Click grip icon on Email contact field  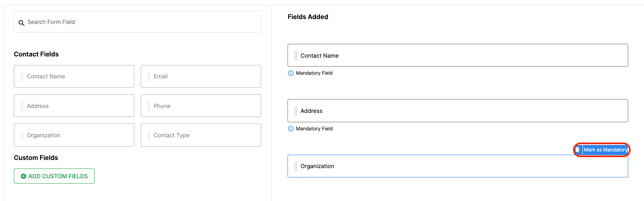coord(149,76)
